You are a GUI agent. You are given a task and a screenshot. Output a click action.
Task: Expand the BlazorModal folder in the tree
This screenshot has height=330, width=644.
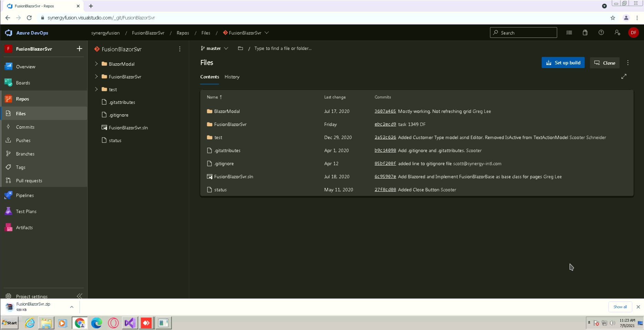pyautogui.click(x=96, y=64)
